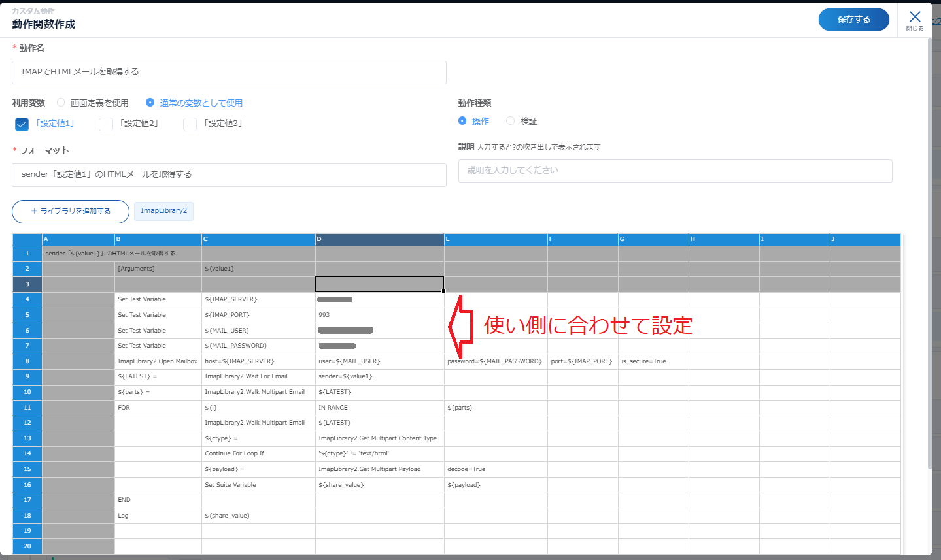Click the Continue For Loop If cell

tap(258, 453)
